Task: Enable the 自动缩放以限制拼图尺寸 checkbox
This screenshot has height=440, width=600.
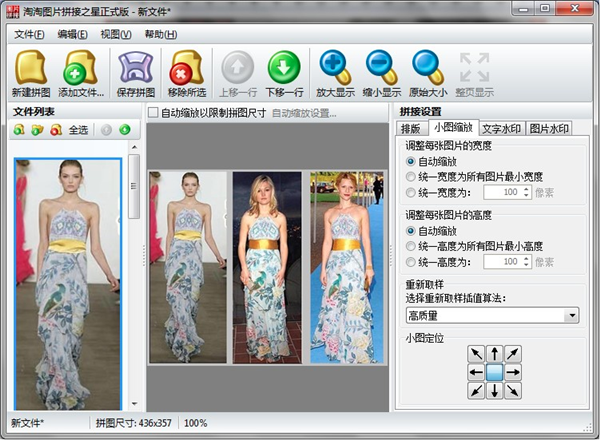Action: tap(153, 113)
